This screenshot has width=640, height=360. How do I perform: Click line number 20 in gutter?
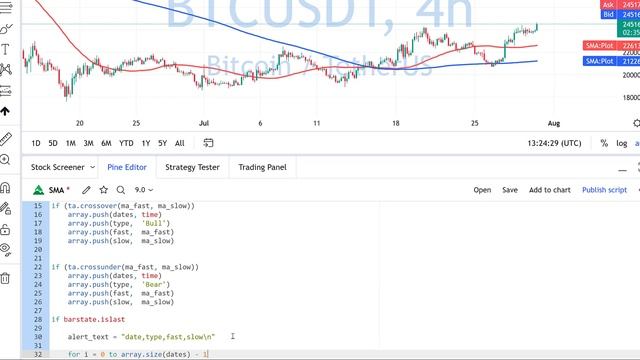pyautogui.click(x=38, y=249)
